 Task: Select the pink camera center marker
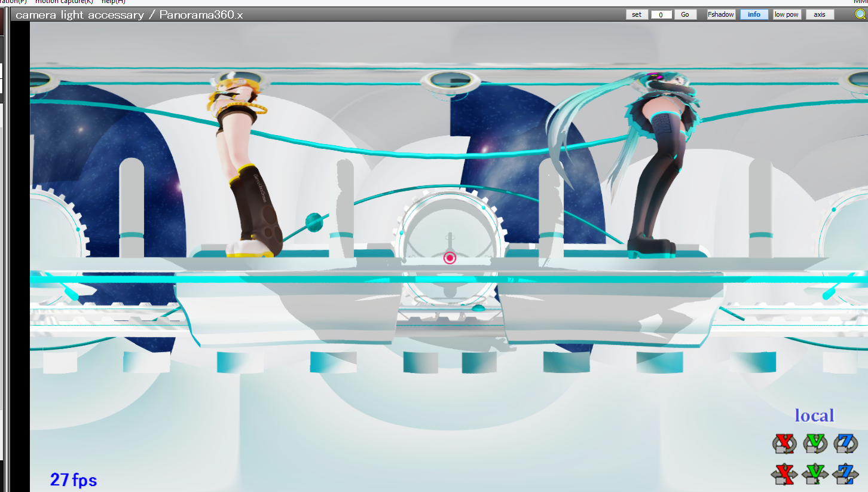point(450,258)
